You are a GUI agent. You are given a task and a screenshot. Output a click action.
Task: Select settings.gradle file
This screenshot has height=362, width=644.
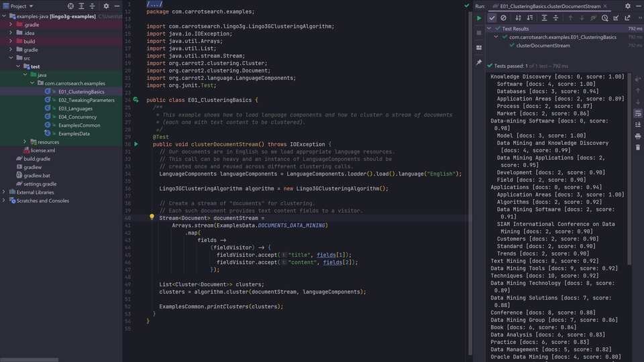pyautogui.click(x=40, y=184)
